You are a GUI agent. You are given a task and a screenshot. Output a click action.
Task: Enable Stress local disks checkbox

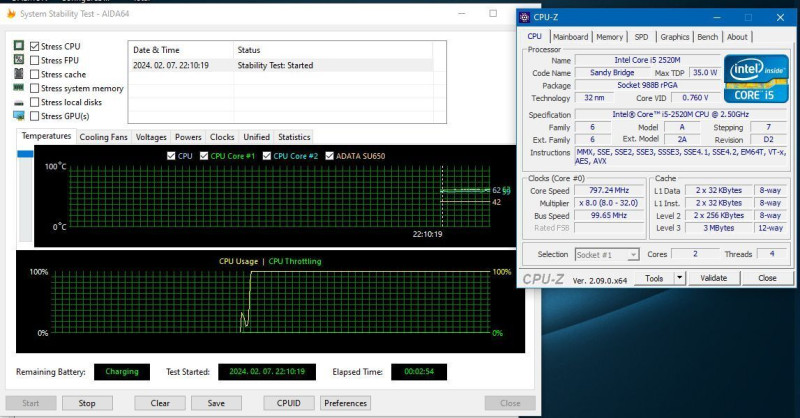point(35,102)
